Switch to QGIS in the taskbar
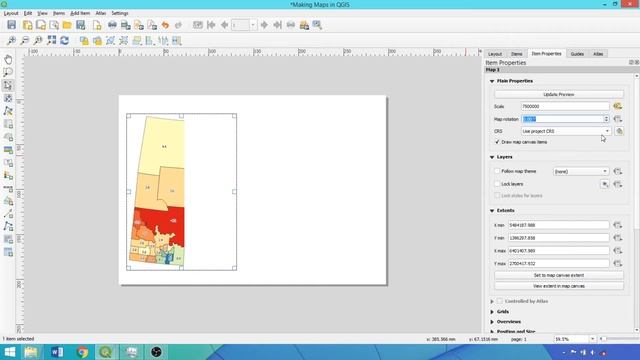 pyautogui.click(x=106, y=352)
